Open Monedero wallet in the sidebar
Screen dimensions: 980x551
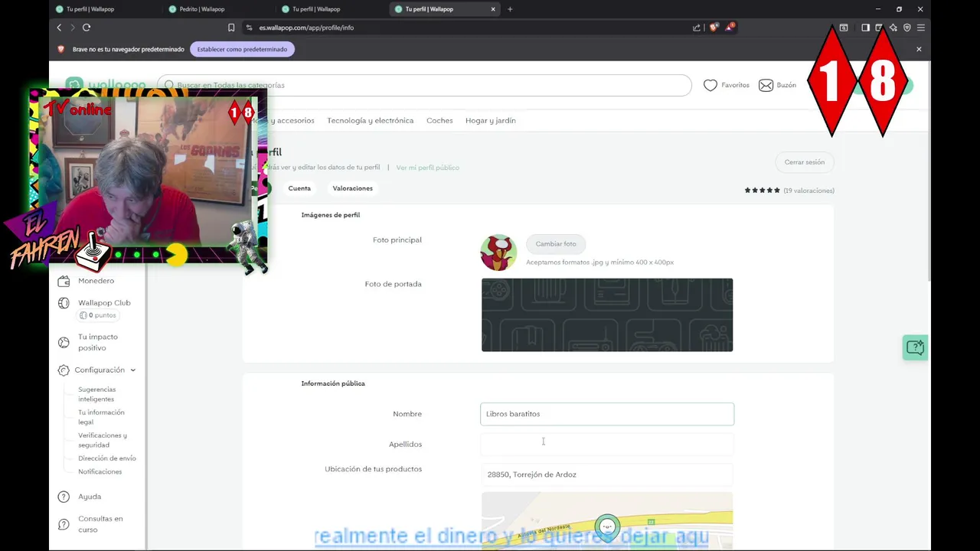point(86,281)
